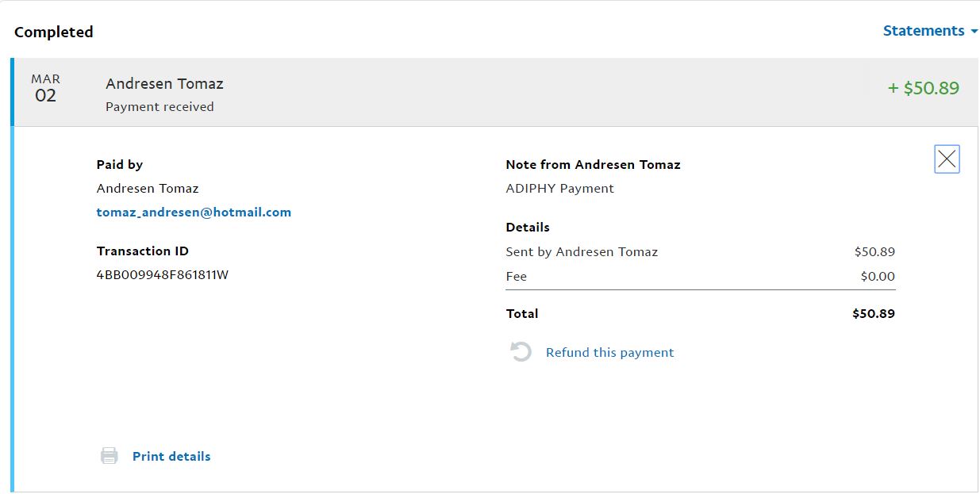Open the Print details link
Image resolution: width=980 pixels, height=494 pixels.
(x=171, y=457)
